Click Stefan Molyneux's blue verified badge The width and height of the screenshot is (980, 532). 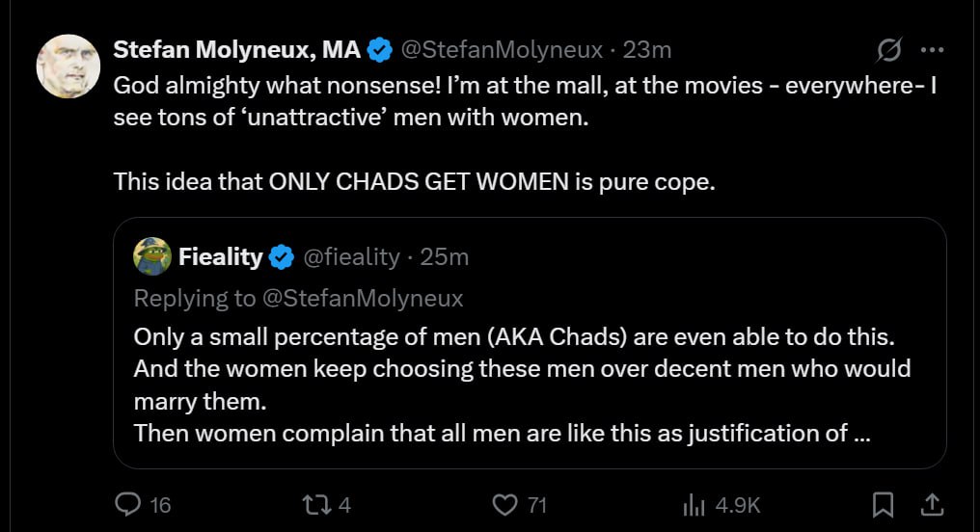381,49
